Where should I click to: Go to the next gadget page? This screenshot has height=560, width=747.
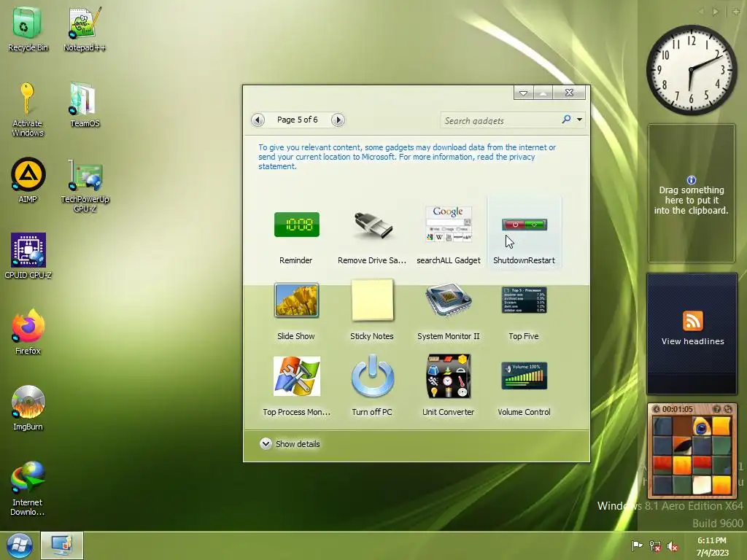coord(338,120)
